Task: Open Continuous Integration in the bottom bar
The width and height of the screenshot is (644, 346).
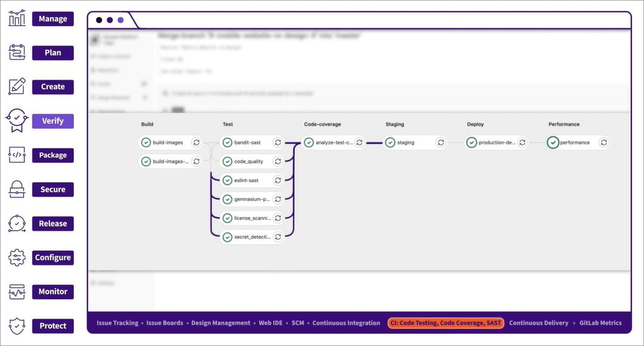Action: coord(346,323)
